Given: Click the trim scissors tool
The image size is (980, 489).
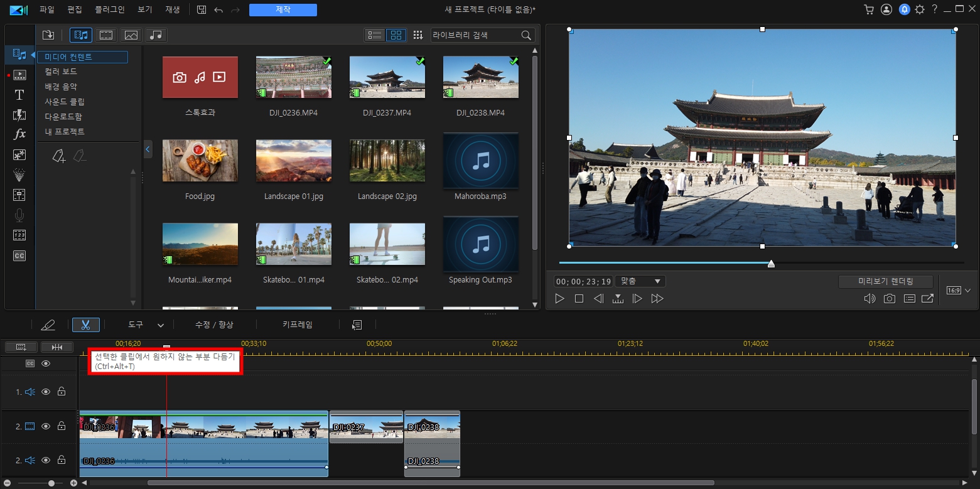Looking at the screenshot, I should click(86, 325).
